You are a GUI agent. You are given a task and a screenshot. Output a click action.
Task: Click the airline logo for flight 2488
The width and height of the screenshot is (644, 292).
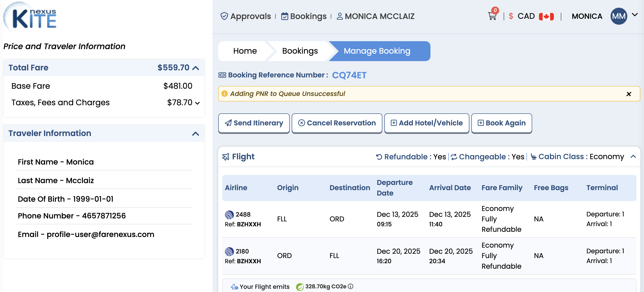229,215
